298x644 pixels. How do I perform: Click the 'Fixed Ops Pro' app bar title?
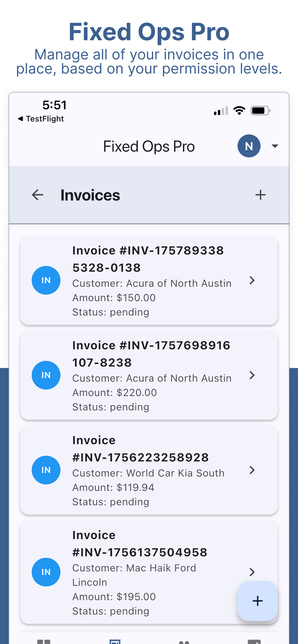149,146
